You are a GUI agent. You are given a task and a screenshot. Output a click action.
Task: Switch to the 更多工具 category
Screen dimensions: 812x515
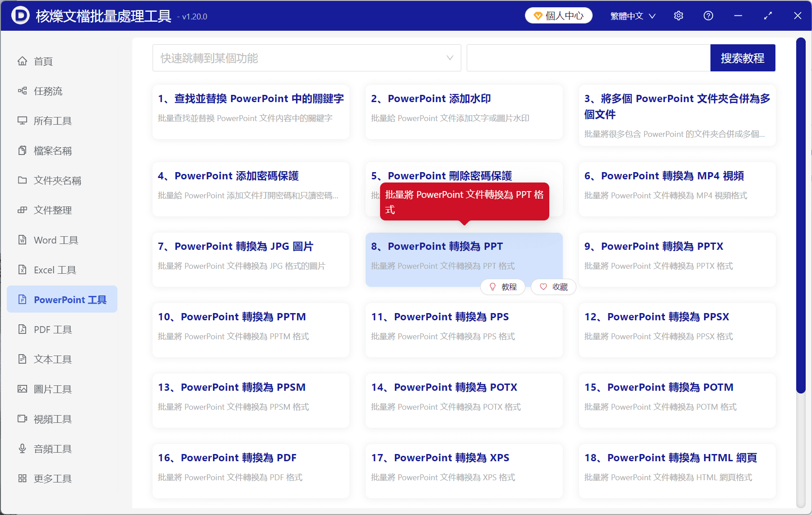point(53,478)
